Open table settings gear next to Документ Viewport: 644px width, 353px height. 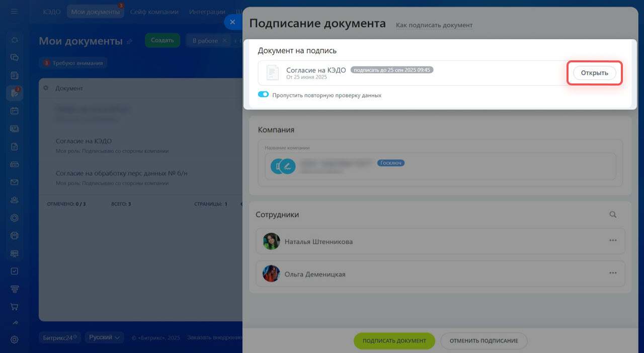coord(46,88)
